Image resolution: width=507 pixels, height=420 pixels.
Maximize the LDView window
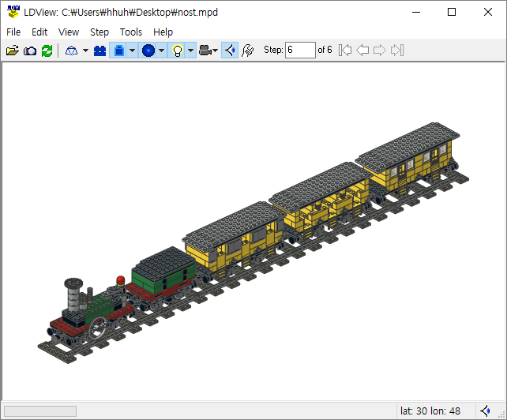452,13
